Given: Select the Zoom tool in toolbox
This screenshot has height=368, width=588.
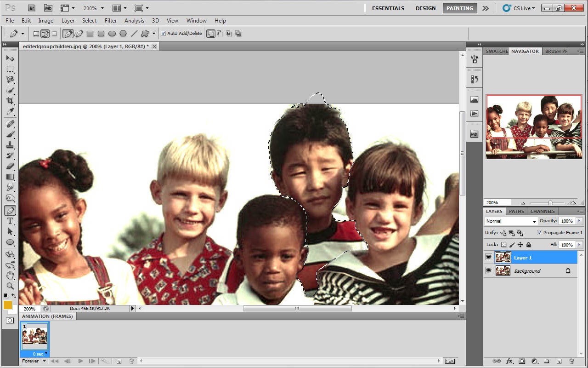Looking at the screenshot, I should pyautogui.click(x=10, y=286).
